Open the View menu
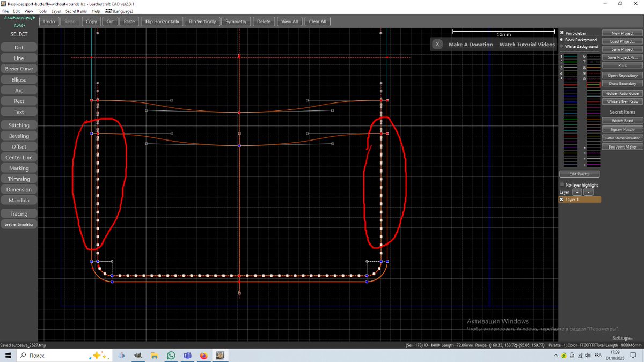 (29, 11)
